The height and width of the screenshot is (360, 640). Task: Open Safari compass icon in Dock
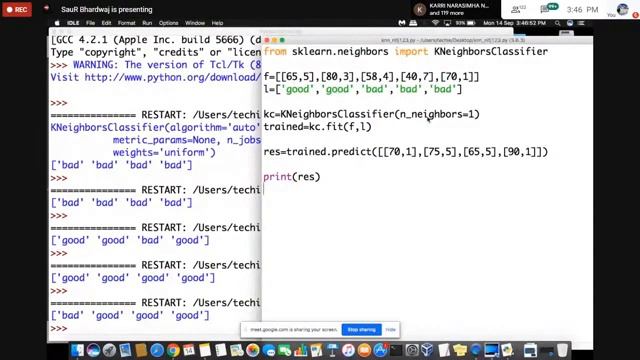[x=157, y=350]
